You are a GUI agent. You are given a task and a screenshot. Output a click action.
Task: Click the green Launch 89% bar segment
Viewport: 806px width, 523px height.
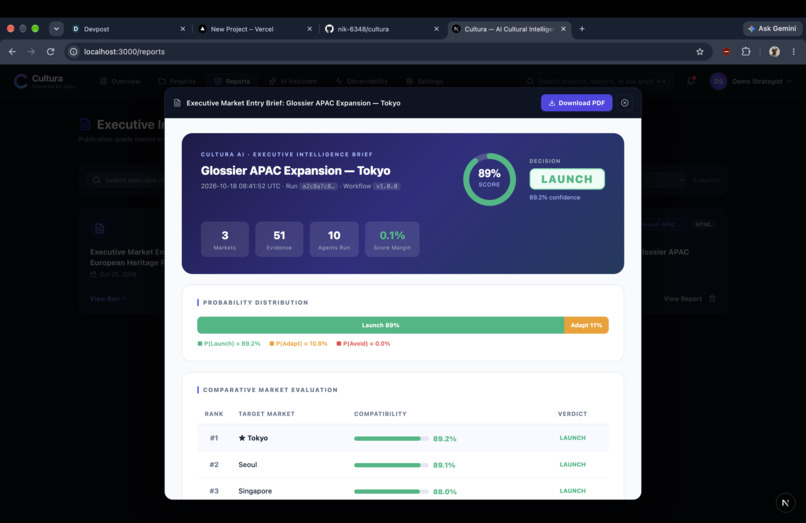380,325
